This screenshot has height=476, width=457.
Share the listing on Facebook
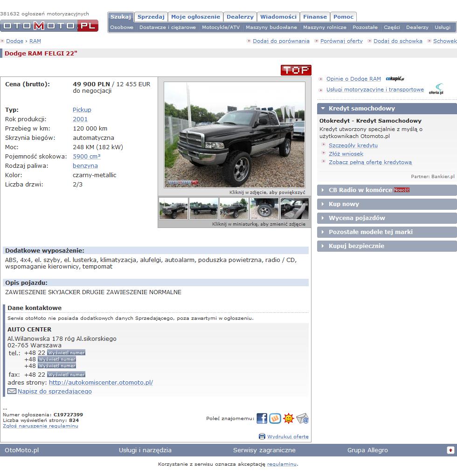pos(262,418)
